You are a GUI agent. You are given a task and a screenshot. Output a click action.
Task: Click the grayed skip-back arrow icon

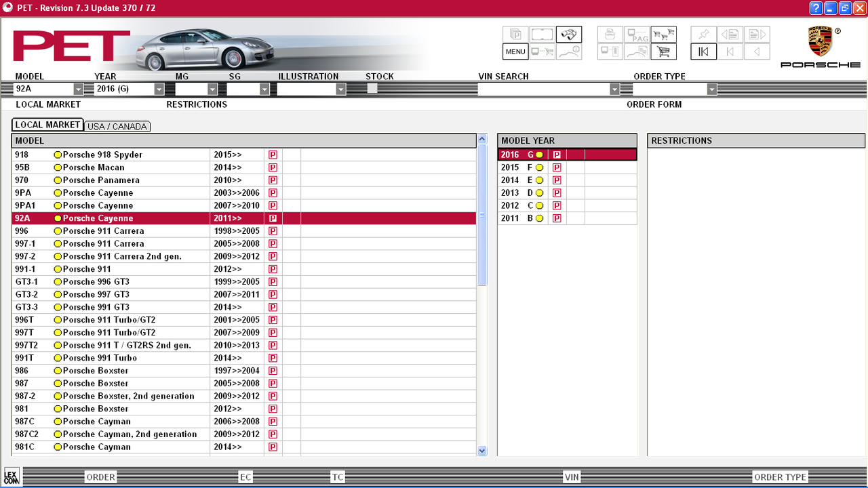pos(730,52)
